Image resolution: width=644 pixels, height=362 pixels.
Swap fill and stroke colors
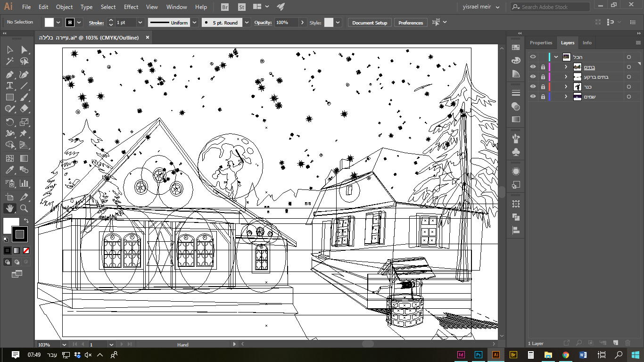click(x=27, y=221)
